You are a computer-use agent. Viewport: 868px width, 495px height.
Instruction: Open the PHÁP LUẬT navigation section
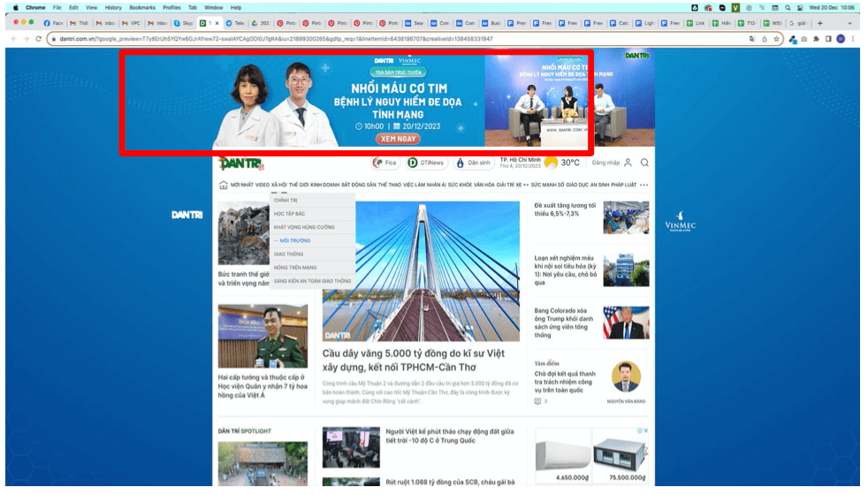pos(624,185)
